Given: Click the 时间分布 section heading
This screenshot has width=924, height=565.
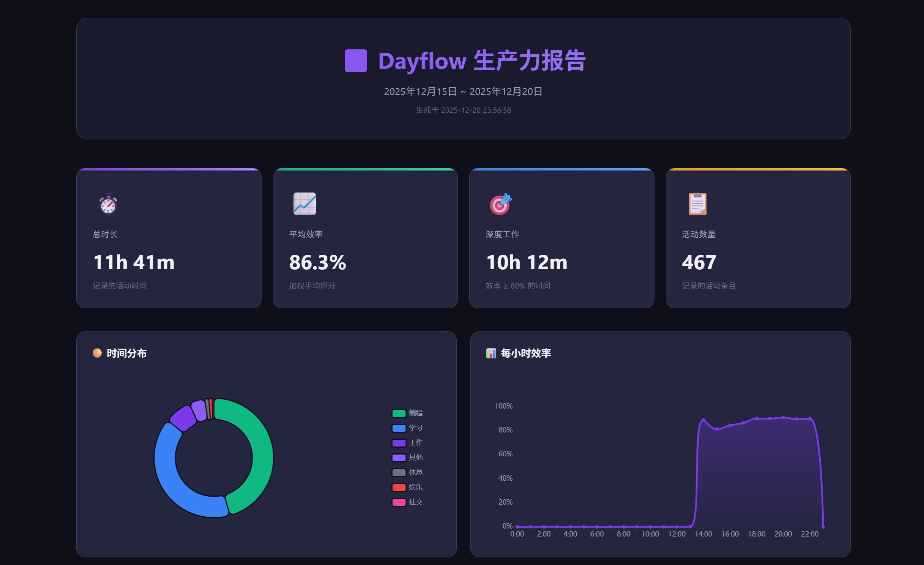Looking at the screenshot, I should [x=127, y=354].
